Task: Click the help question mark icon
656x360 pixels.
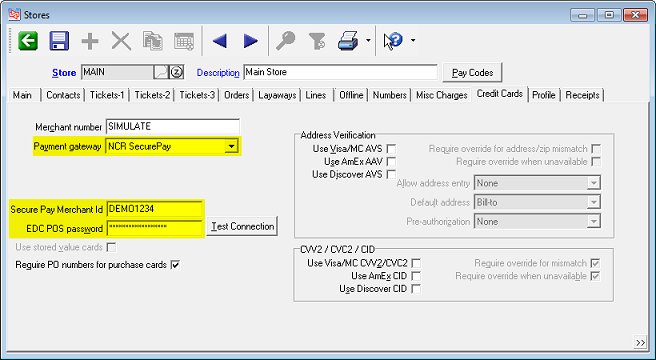Action: coord(394,41)
